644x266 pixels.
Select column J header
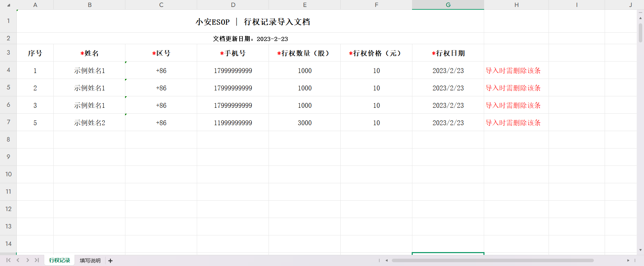[x=621, y=5]
